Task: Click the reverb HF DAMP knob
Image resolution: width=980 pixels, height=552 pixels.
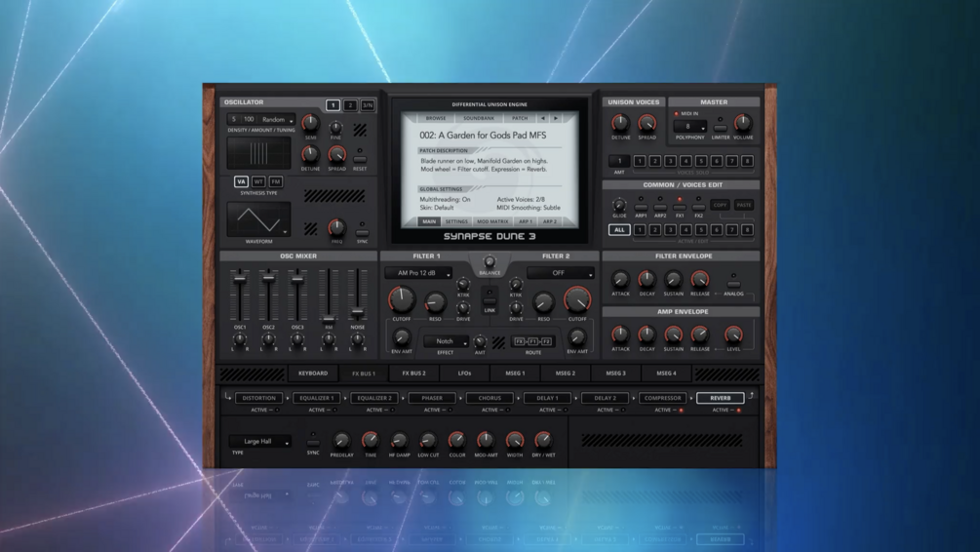Action: (399, 441)
